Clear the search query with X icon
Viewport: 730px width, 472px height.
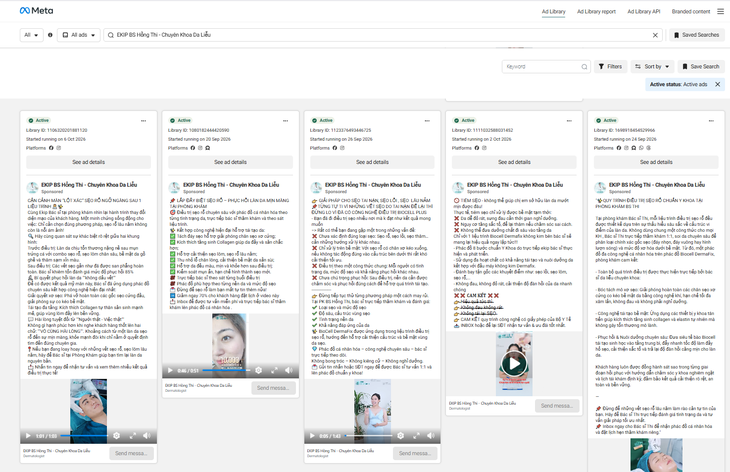[x=655, y=35]
